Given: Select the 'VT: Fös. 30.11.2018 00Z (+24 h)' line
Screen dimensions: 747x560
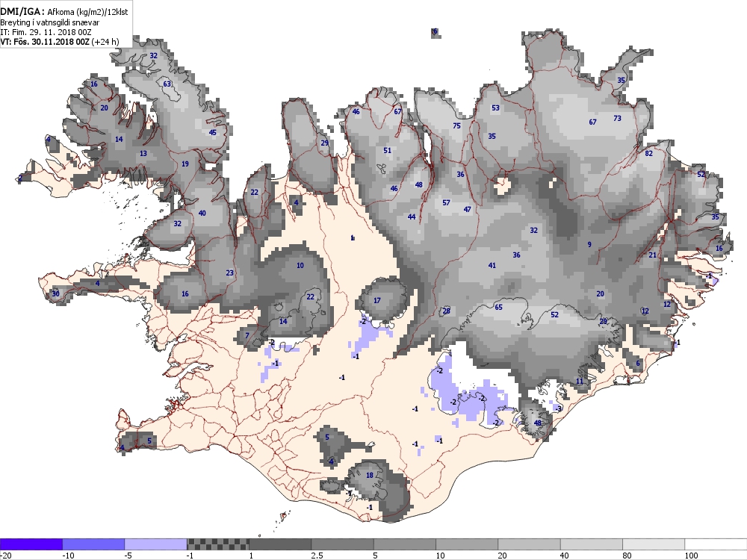Looking at the screenshot, I should (x=60, y=42).
